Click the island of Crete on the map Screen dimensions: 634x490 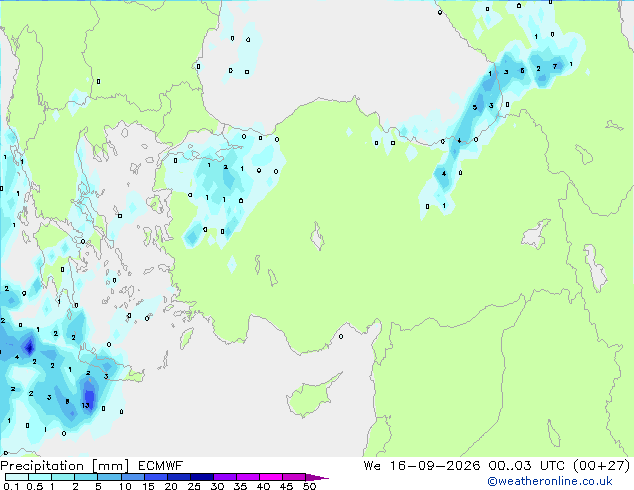(108, 366)
